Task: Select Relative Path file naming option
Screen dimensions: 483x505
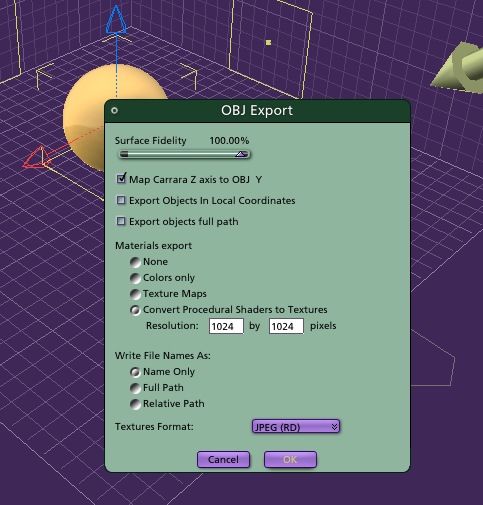Action: [135, 404]
